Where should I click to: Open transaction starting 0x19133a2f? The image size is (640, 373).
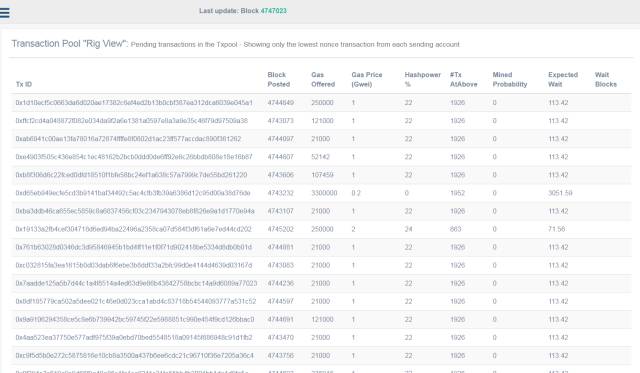point(133,229)
